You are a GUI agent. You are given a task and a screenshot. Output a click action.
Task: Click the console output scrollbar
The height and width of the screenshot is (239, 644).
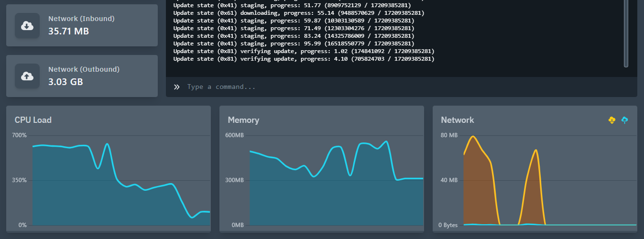pos(626,33)
